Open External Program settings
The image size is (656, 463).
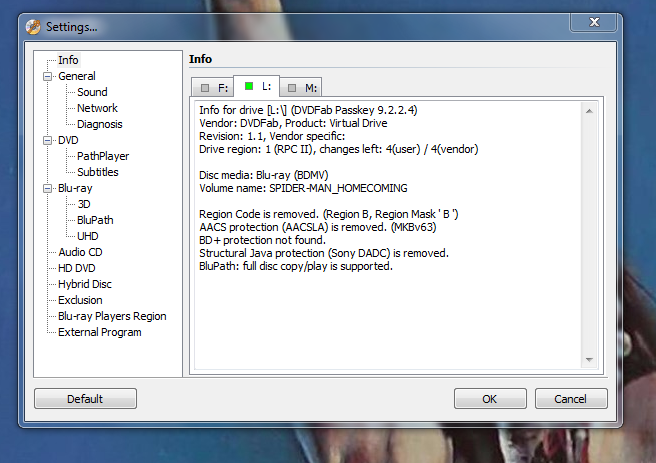[100, 332]
